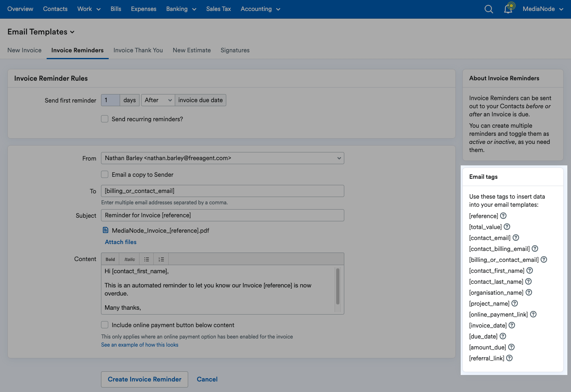Insert a numbered list in content editor
Viewport: 571px width, 392px height.
click(x=161, y=259)
